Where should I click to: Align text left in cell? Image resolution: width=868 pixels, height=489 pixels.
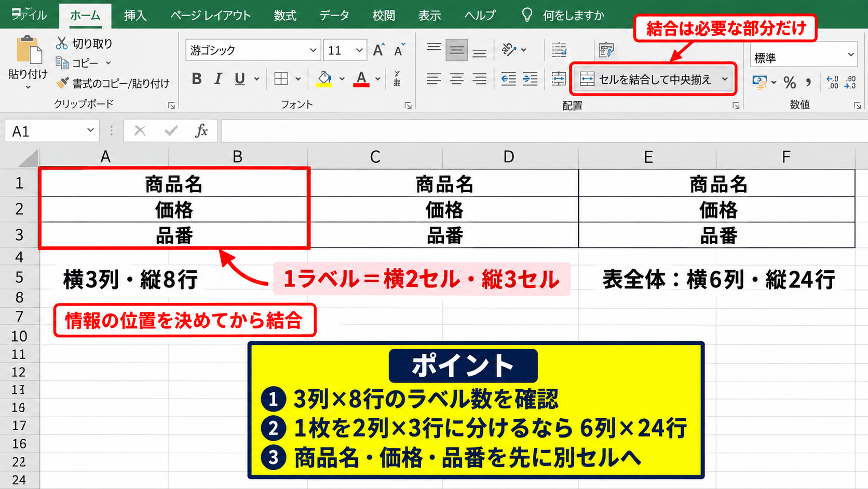[434, 79]
